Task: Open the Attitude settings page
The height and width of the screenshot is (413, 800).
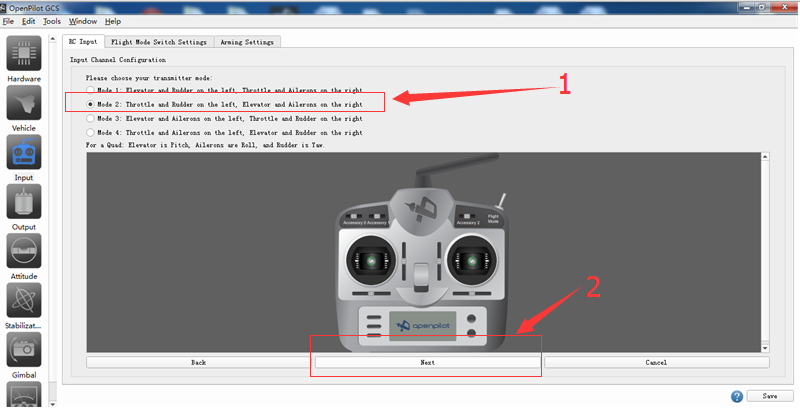Action: point(24,251)
